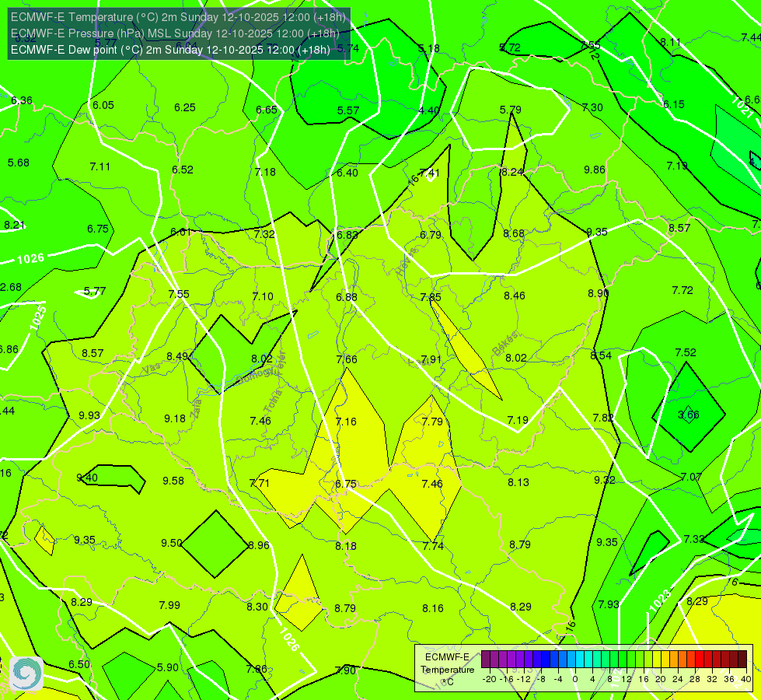Click the 9.18 temperature value
761x700 pixels.
[x=175, y=418]
